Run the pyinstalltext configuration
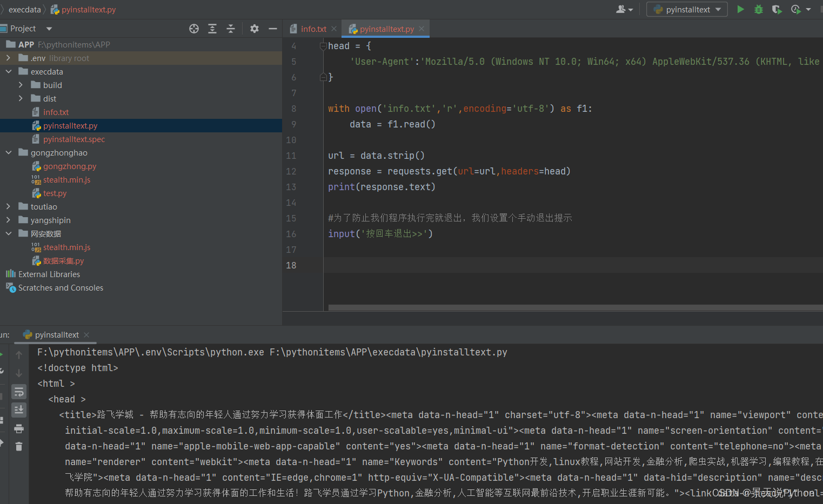 point(740,9)
